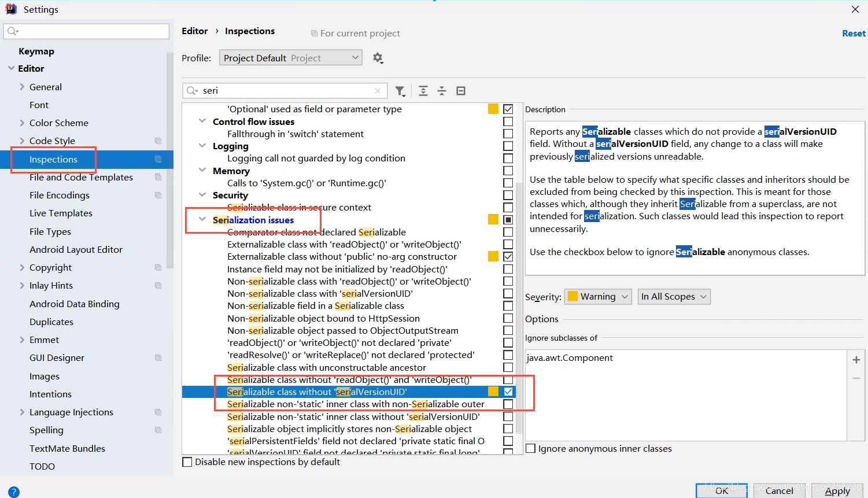Click the filter inspections funnel icon
This screenshot has width=868, height=498.
coord(400,91)
